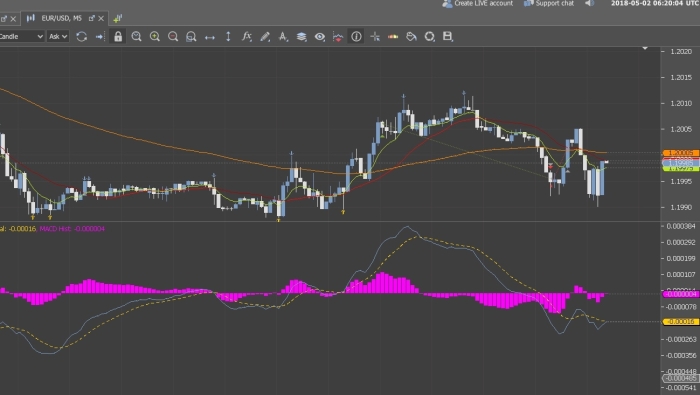Open the Candle chart type dropdown
The height and width of the screenshot is (395, 700).
click(21, 37)
